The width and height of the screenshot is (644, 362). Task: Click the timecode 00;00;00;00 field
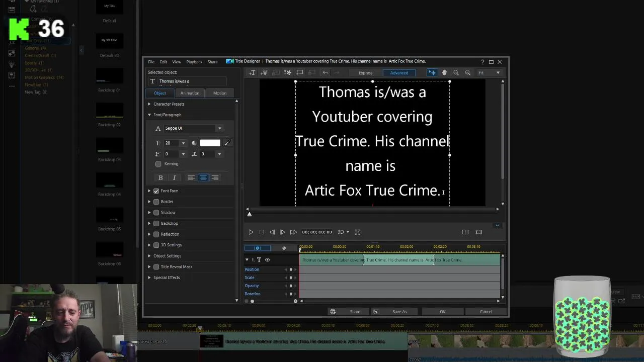click(x=317, y=232)
